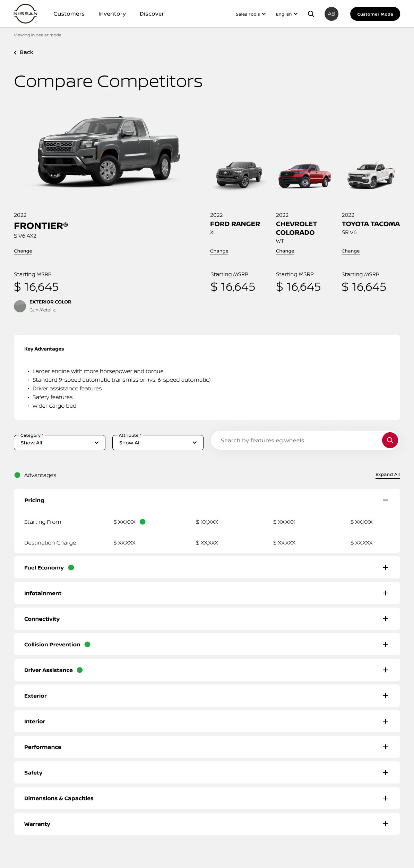Expand Connectivity with plus icon
Screen dimensions: 414x868
[x=385, y=619]
